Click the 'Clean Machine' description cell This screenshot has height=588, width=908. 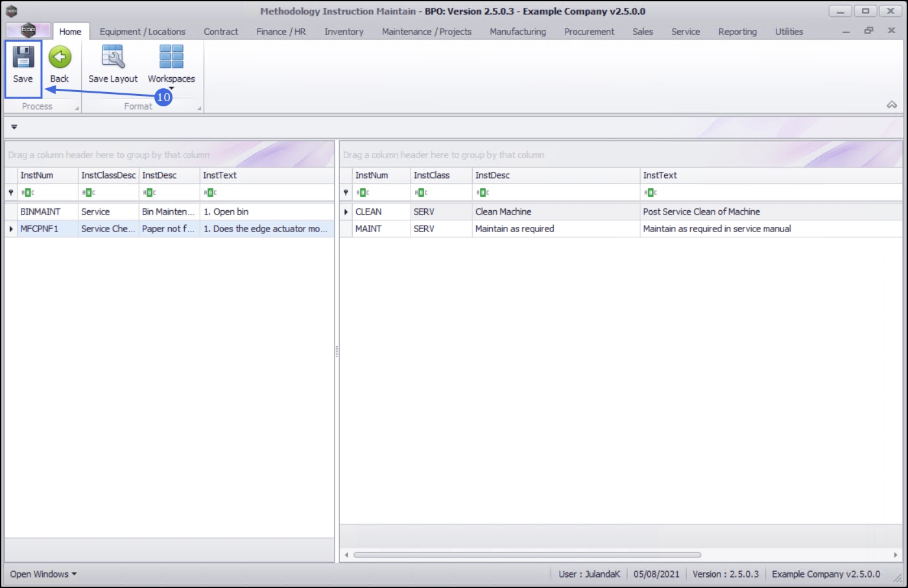pyautogui.click(x=556, y=211)
